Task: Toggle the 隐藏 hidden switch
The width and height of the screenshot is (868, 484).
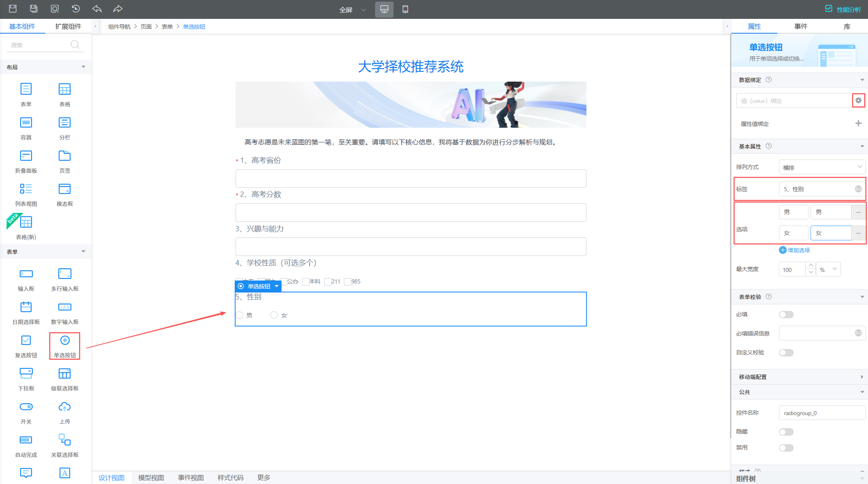Action: coord(786,432)
